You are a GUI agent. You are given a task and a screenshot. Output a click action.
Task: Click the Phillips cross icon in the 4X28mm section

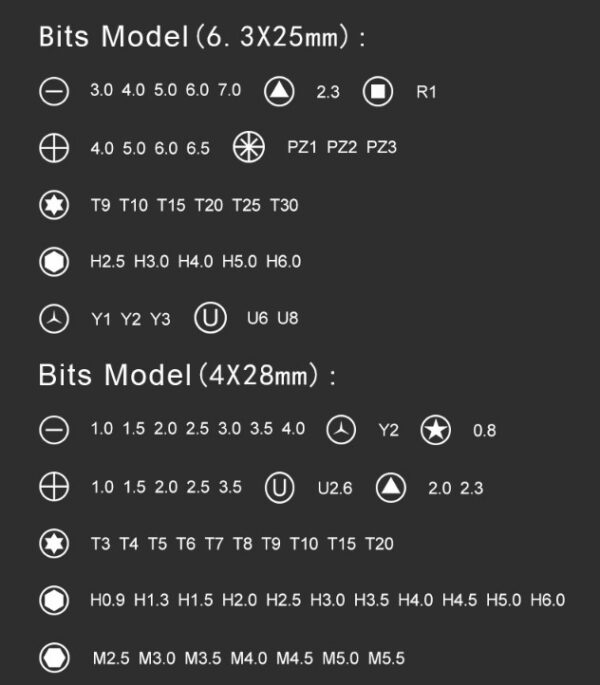pyautogui.click(x=54, y=488)
